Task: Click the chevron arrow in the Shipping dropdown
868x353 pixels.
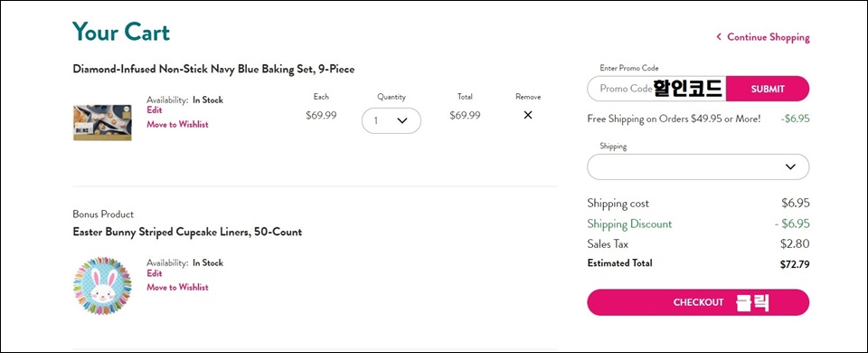Action: 790,167
